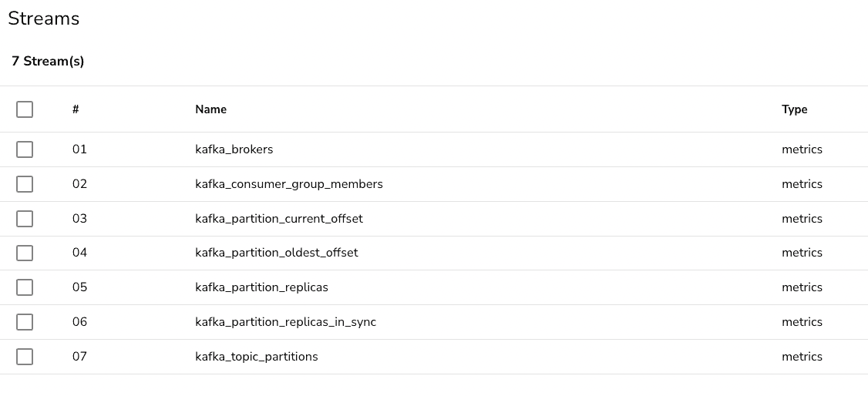This screenshot has height=396, width=868.
Task: Sort by the Type column header
Action: (x=794, y=109)
